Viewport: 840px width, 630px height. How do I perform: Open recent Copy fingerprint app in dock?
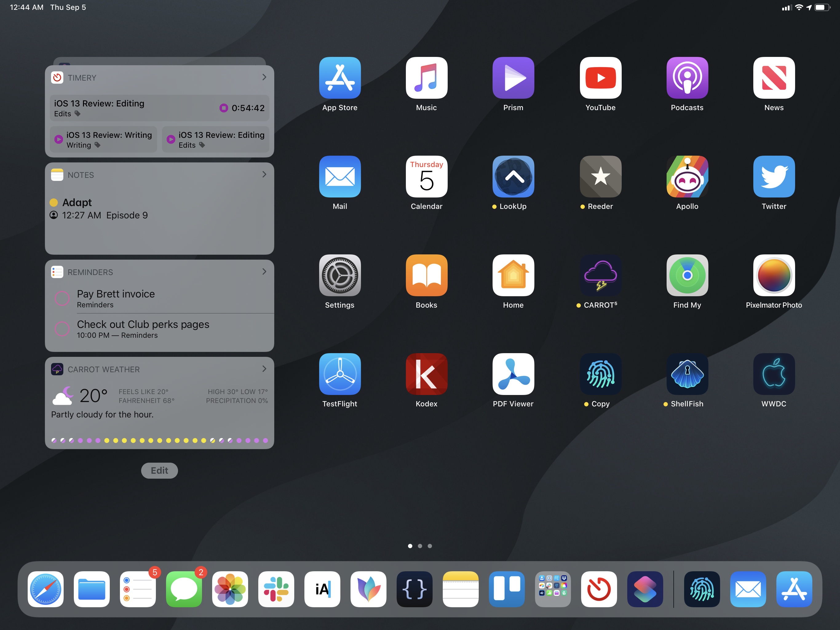(x=702, y=589)
